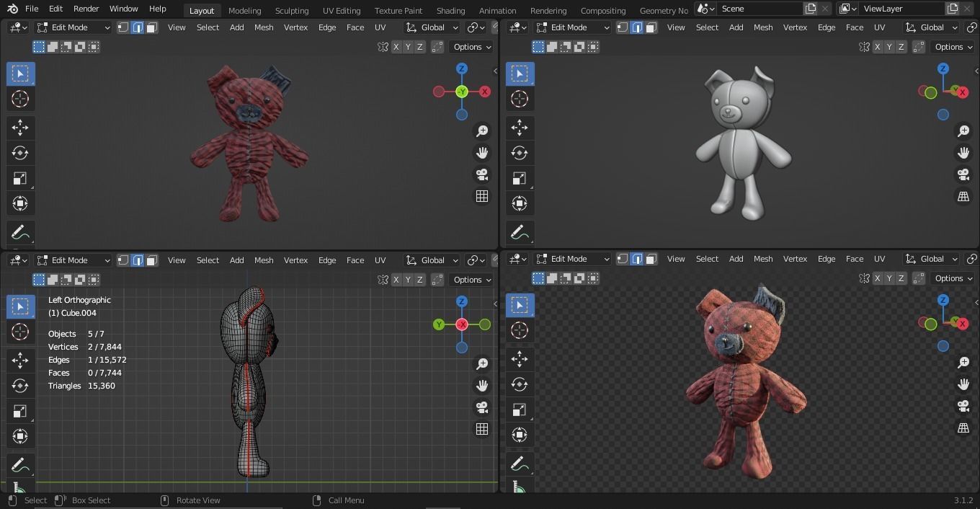Screen dimensions: 980x509
Task: Click the Blender logo icon in menu bar
Action: (x=12, y=9)
